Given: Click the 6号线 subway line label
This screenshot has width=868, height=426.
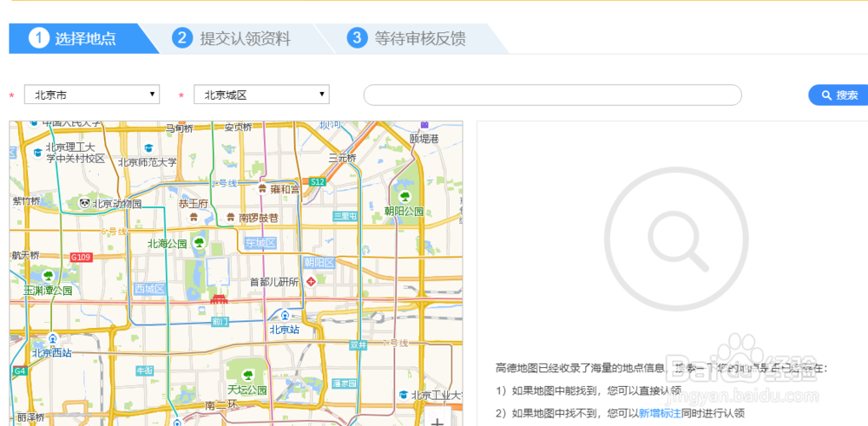Looking at the screenshot, I should tap(115, 232).
